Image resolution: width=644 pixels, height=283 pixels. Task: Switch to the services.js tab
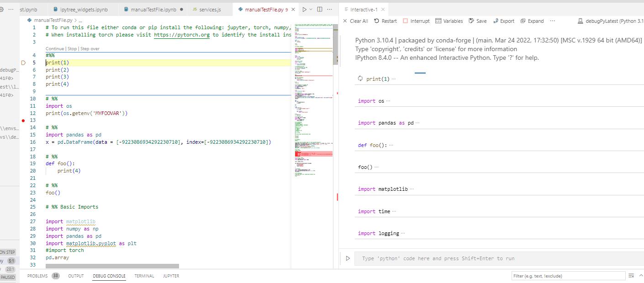(210, 10)
